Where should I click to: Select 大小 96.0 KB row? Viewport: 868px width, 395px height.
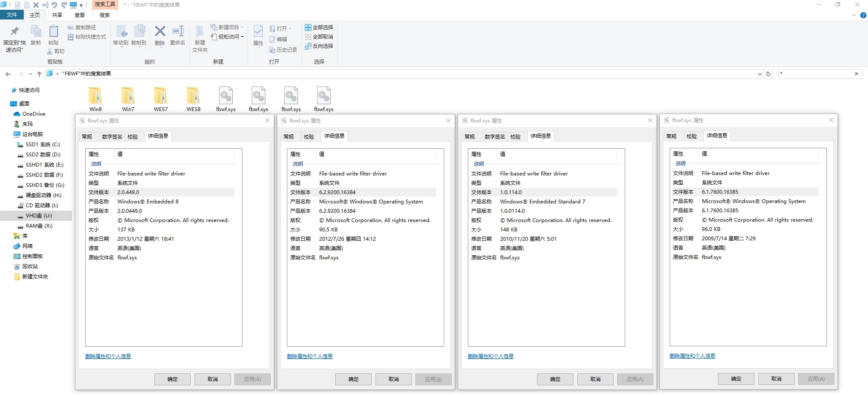point(745,229)
